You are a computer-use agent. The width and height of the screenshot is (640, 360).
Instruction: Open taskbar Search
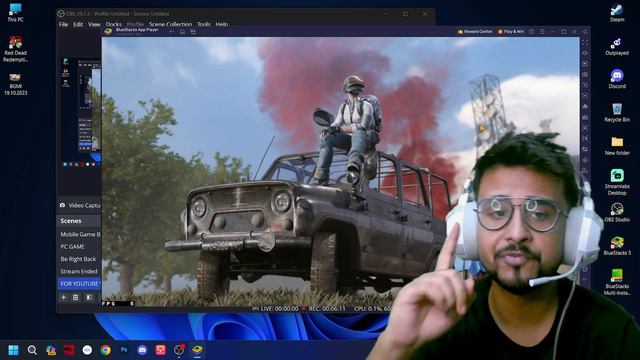click(32, 350)
